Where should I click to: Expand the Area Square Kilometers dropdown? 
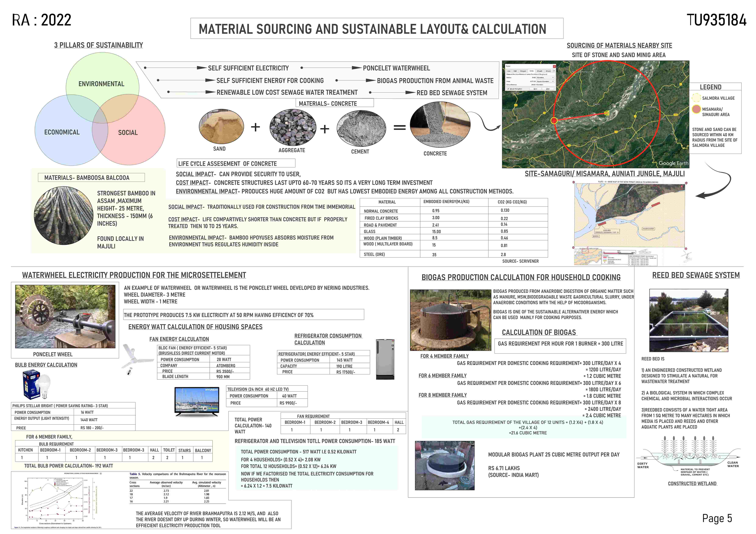545,81
